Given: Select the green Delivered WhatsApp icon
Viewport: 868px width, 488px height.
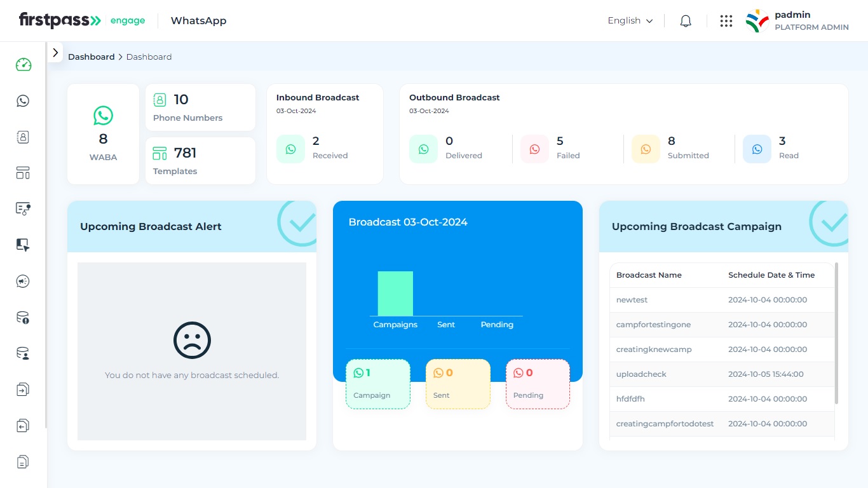Looking at the screenshot, I should pos(423,148).
